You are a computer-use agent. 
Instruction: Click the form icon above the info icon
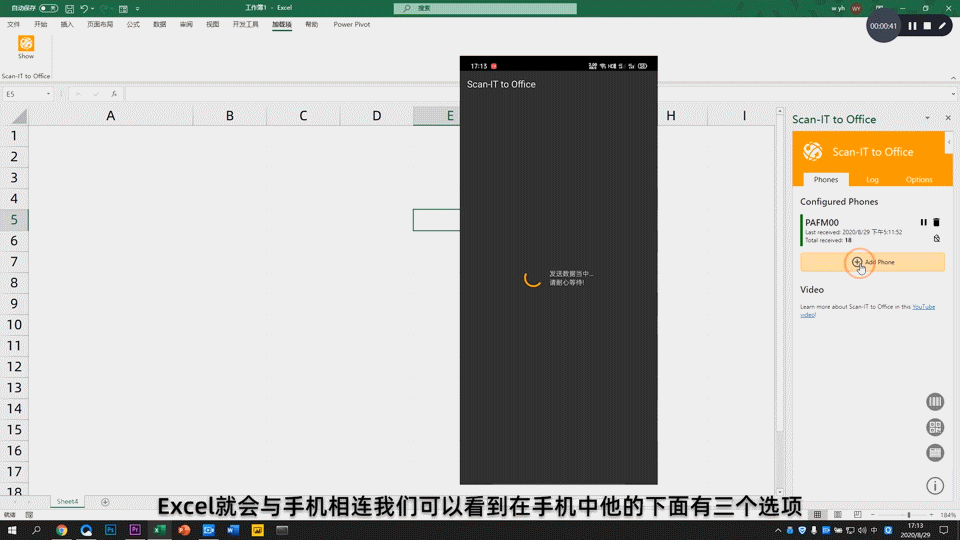[934, 453]
